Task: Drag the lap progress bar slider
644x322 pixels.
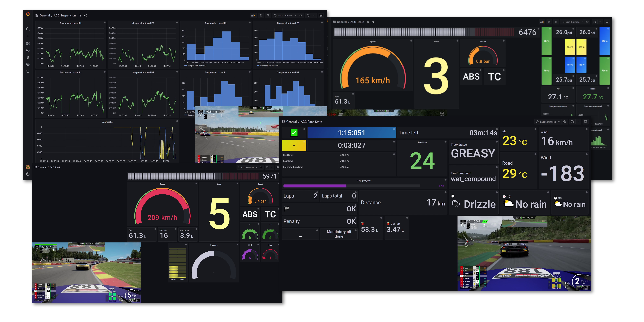Action: point(347,186)
